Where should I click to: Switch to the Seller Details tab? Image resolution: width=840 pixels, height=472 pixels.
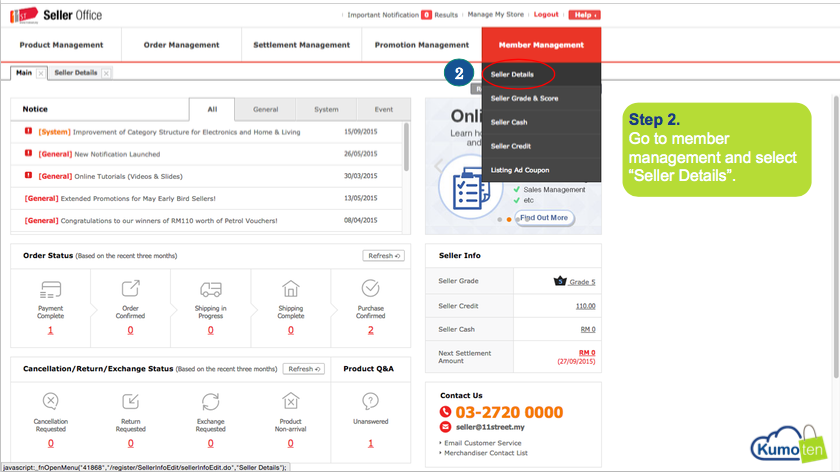[76, 73]
